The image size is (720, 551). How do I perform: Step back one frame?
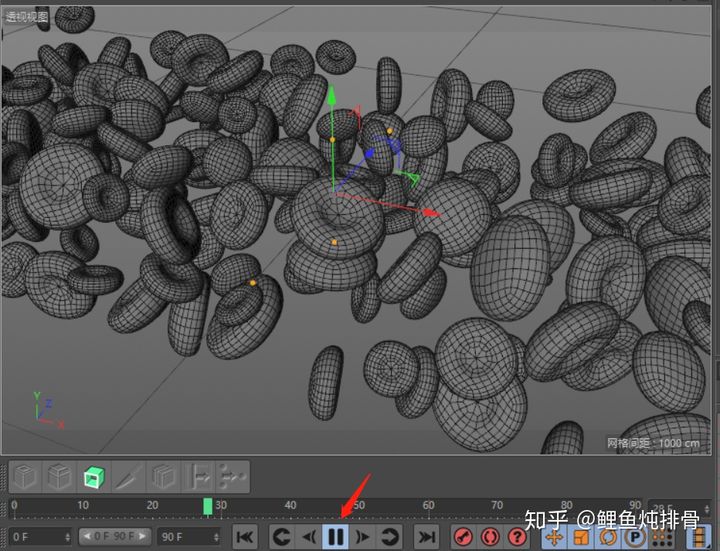coord(309,537)
